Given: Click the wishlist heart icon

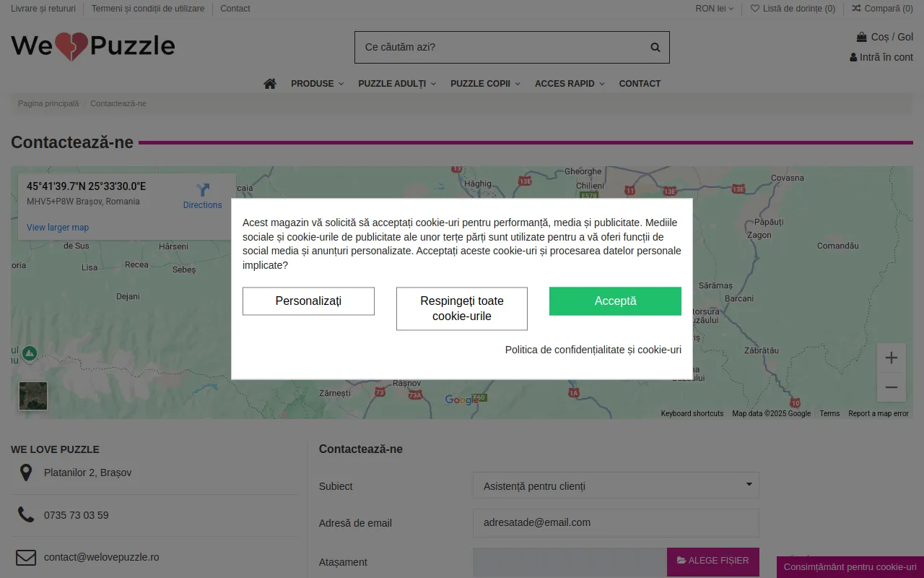Looking at the screenshot, I should (x=755, y=9).
